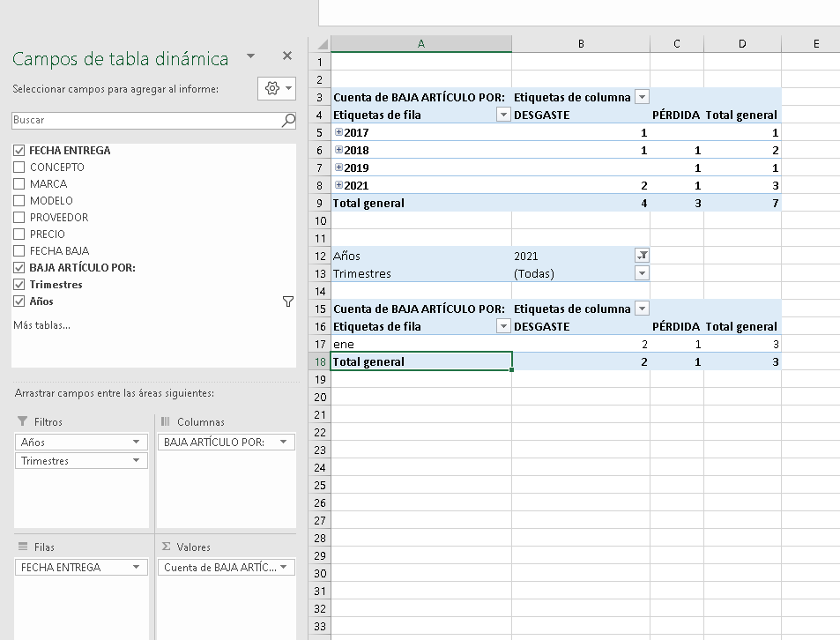
Task: Check the FECHA BAJA field
Action: coord(19,250)
